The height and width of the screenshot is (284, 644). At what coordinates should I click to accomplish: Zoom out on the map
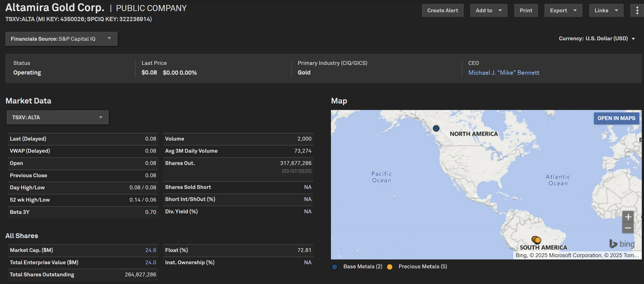point(628,228)
